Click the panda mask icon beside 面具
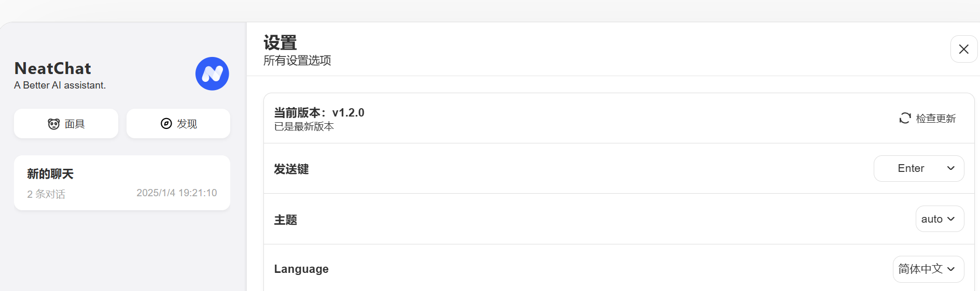 tap(54, 124)
